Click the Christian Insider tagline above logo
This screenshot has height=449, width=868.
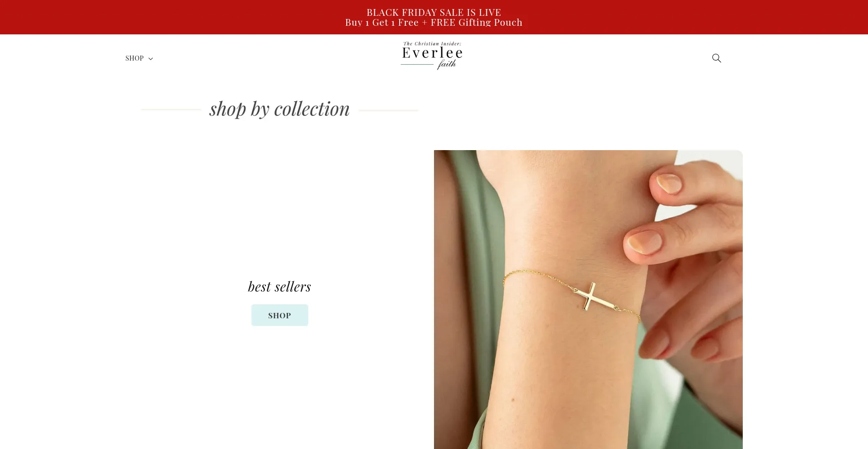tap(432, 44)
